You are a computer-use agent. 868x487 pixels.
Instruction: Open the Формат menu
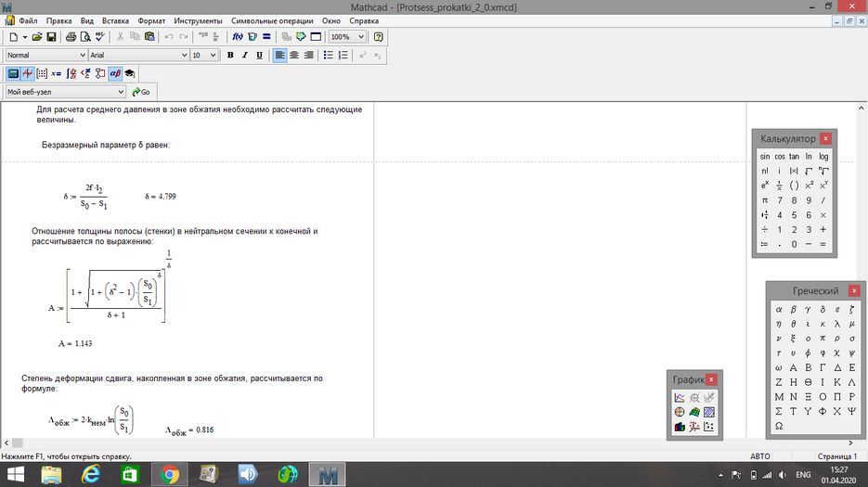[151, 20]
